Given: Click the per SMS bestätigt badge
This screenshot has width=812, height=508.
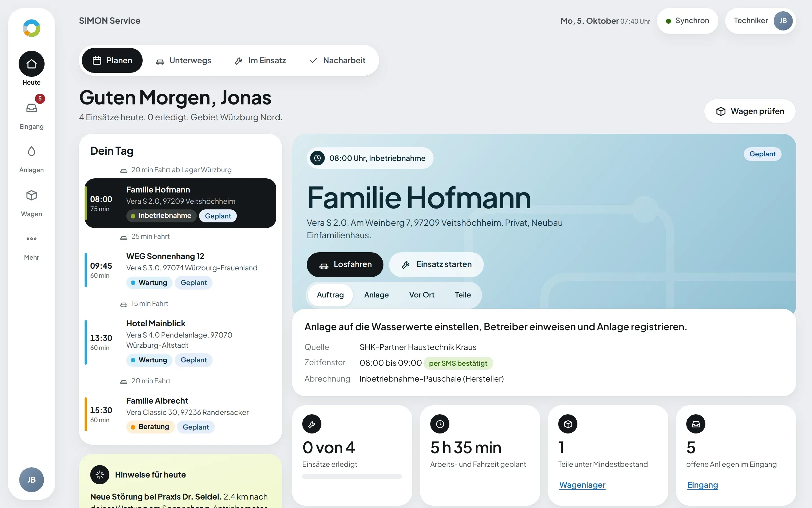Looking at the screenshot, I should 458,363.
